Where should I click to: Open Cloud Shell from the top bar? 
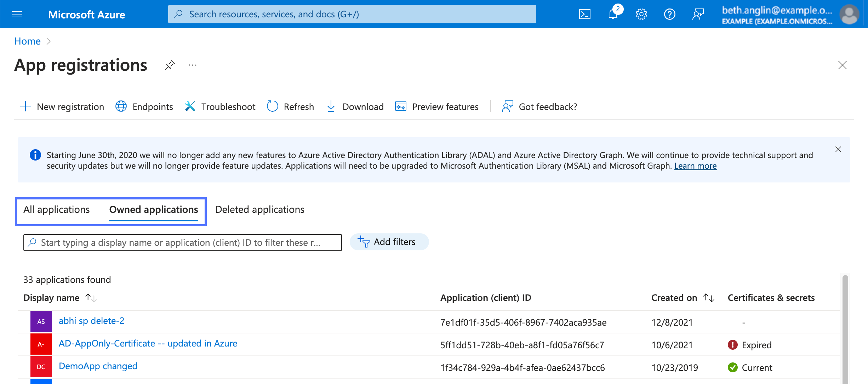point(584,14)
